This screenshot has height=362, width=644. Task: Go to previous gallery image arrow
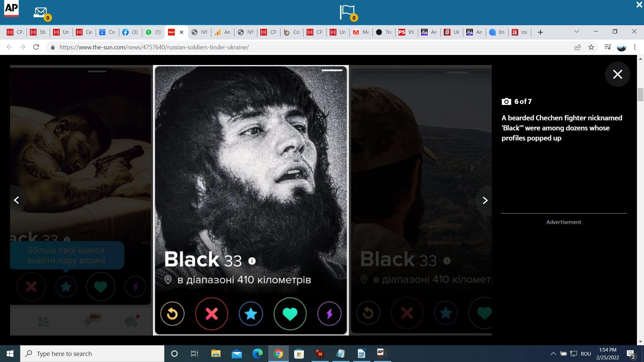tap(16, 200)
